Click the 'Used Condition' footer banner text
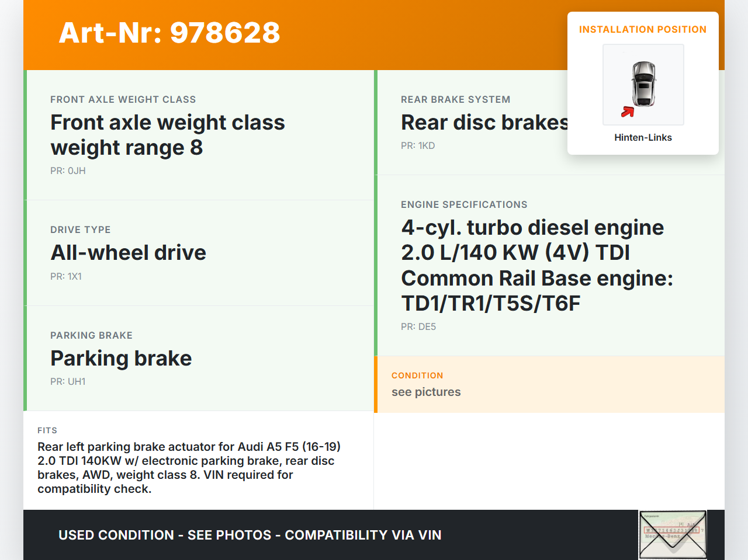 pyautogui.click(x=250, y=535)
